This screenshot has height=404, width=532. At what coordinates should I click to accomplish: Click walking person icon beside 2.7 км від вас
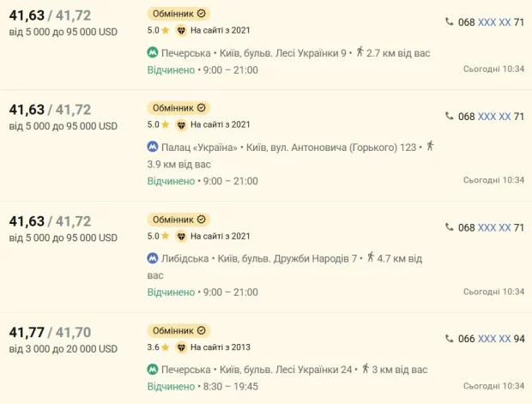pyautogui.click(x=360, y=52)
